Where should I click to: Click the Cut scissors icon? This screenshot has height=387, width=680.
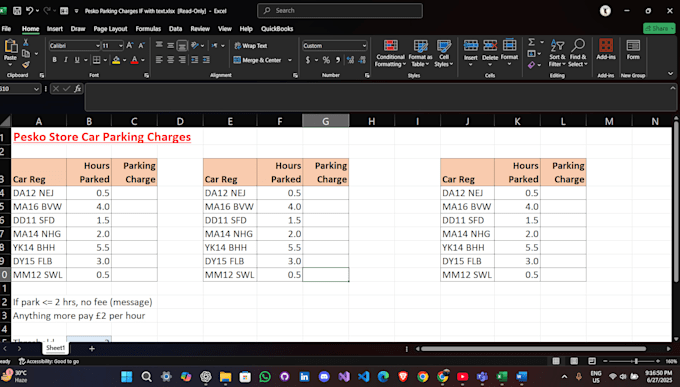(x=26, y=43)
